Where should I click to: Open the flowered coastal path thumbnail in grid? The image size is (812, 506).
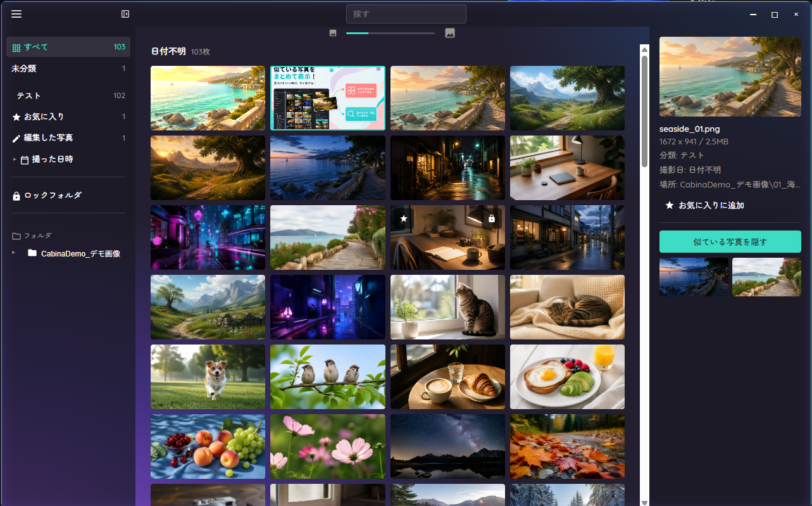[x=328, y=237]
